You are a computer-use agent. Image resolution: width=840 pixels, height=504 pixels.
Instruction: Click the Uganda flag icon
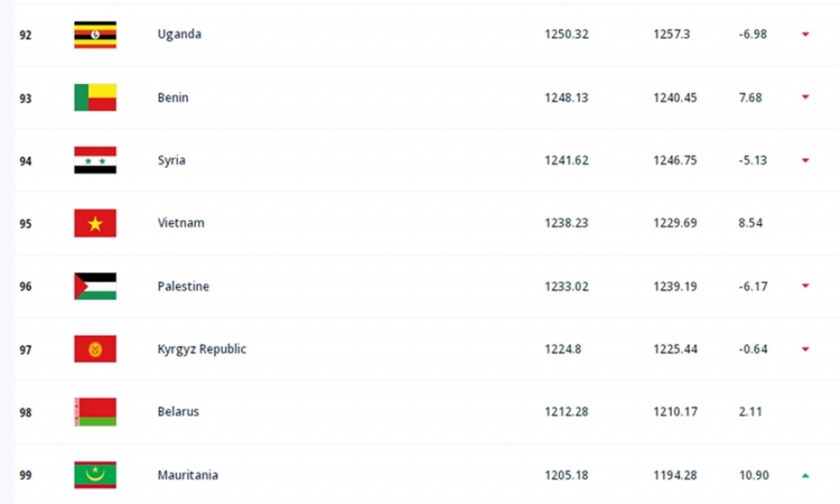pos(94,35)
